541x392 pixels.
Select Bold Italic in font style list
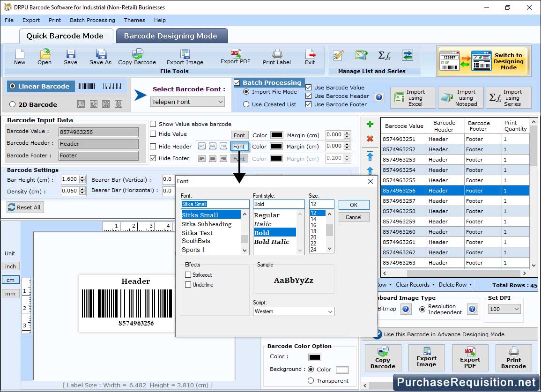[272, 242]
